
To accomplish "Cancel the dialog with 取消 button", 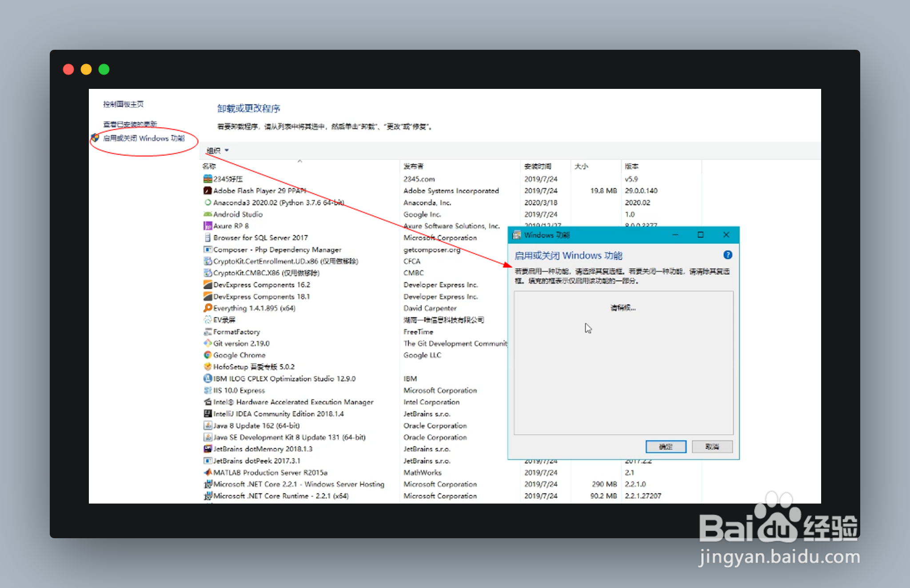I will click(712, 447).
